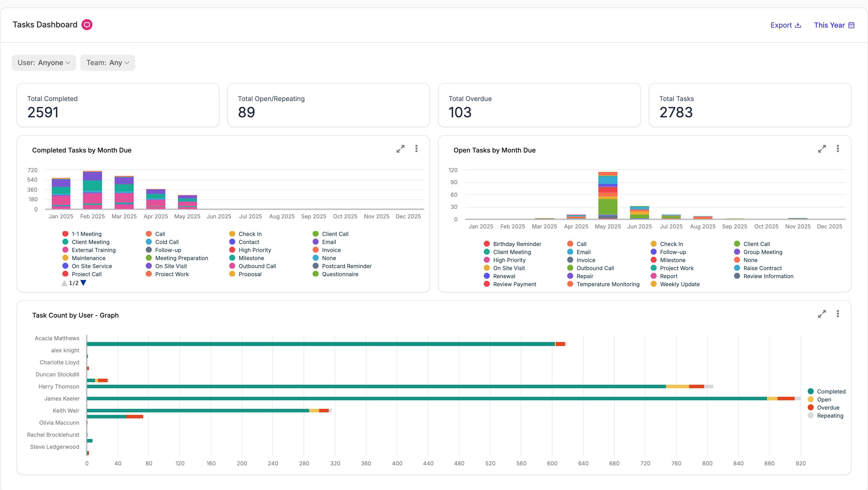Click alex knight user label
Image resolution: width=868 pixels, height=490 pixels.
pyautogui.click(x=65, y=351)
